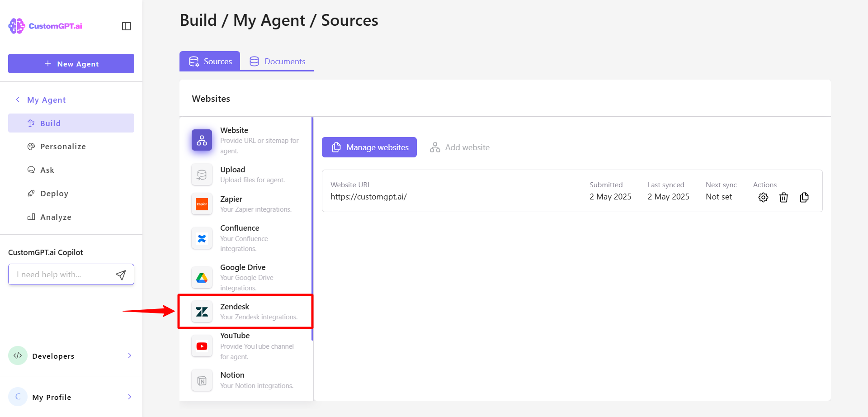Select the Zapier source label
868x417 pixels.
tap(231, 199)
